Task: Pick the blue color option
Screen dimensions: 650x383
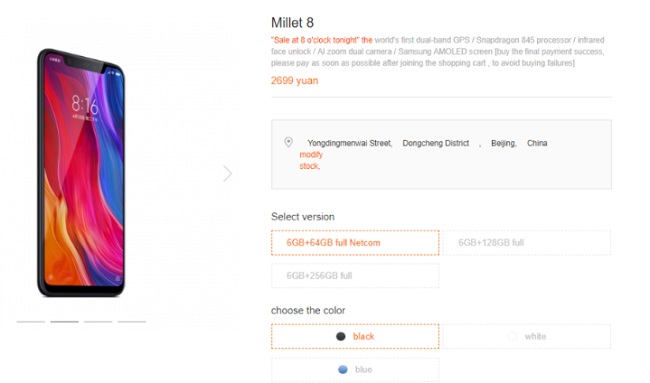Action: 355,369
